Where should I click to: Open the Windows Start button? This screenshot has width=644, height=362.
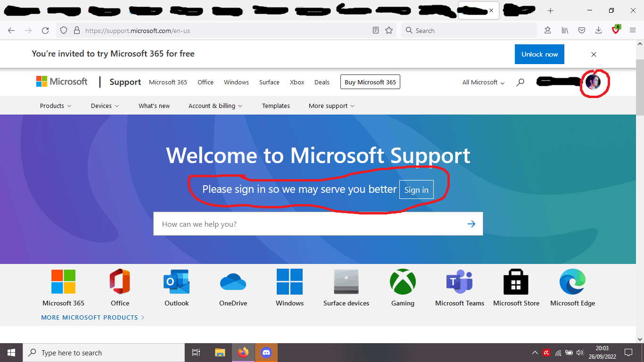tap(11, 353)
